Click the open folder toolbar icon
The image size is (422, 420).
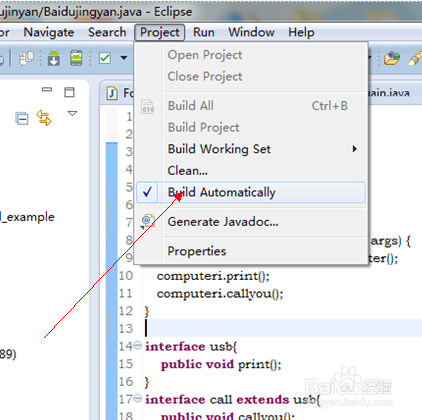[392, 58]
